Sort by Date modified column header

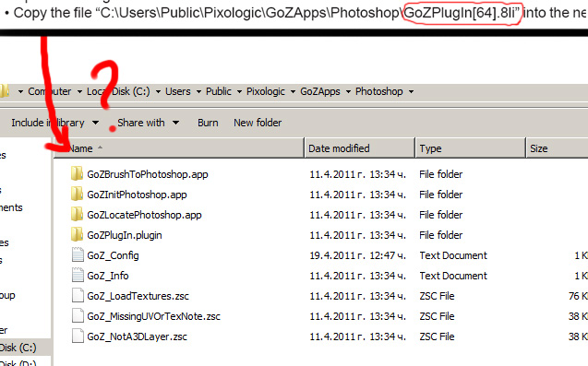(359, 148)
